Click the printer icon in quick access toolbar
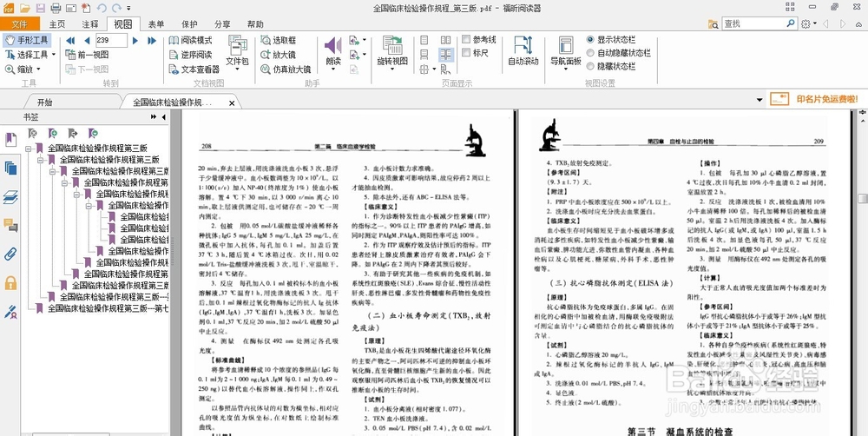This screenshot has width=868, height=436. pos(56,8)
